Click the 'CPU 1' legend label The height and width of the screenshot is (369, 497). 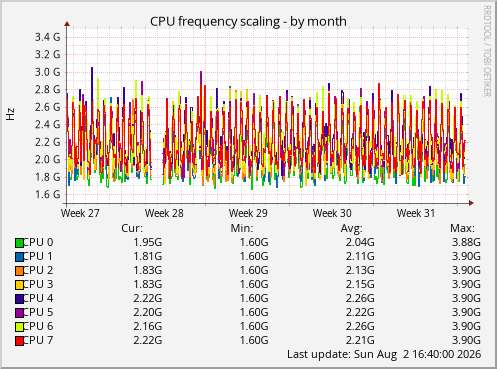[x=38, y=256]
